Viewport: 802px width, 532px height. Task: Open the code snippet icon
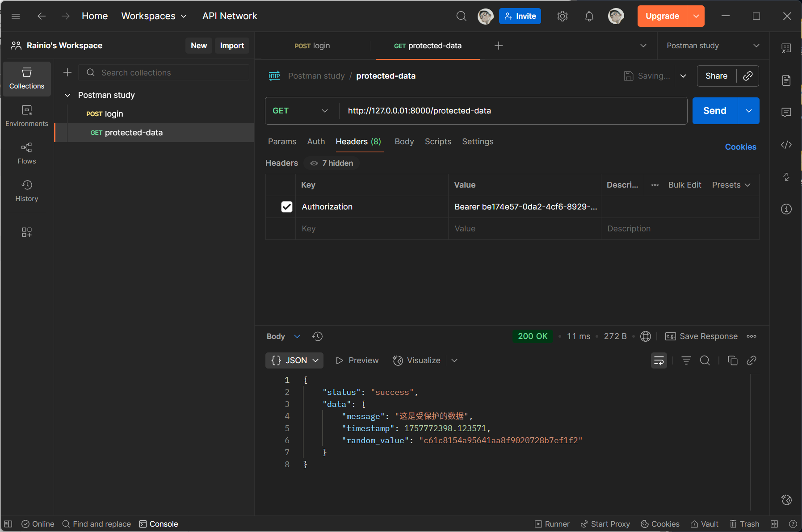click(786, 145)
